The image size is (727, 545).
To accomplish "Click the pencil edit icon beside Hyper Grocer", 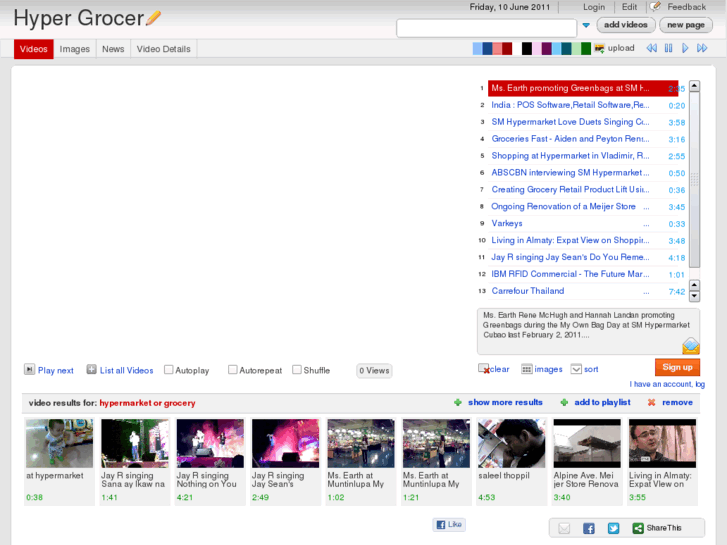I will pos(153,18).
